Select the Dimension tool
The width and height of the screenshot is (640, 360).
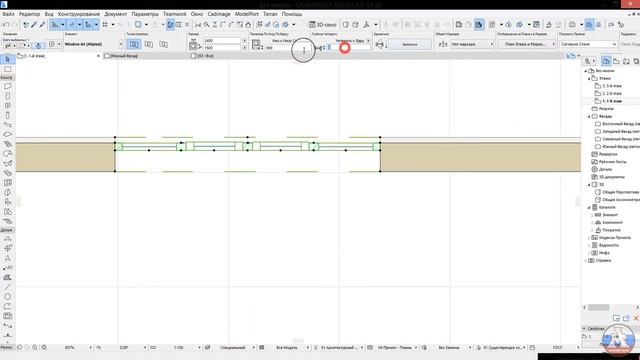click(7, 239)
